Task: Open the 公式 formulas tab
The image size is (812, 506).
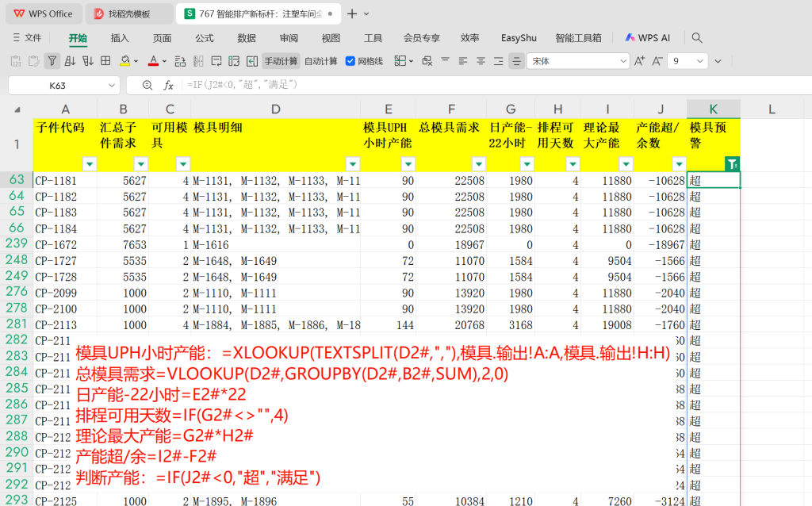Action: [x=204, y=38]
